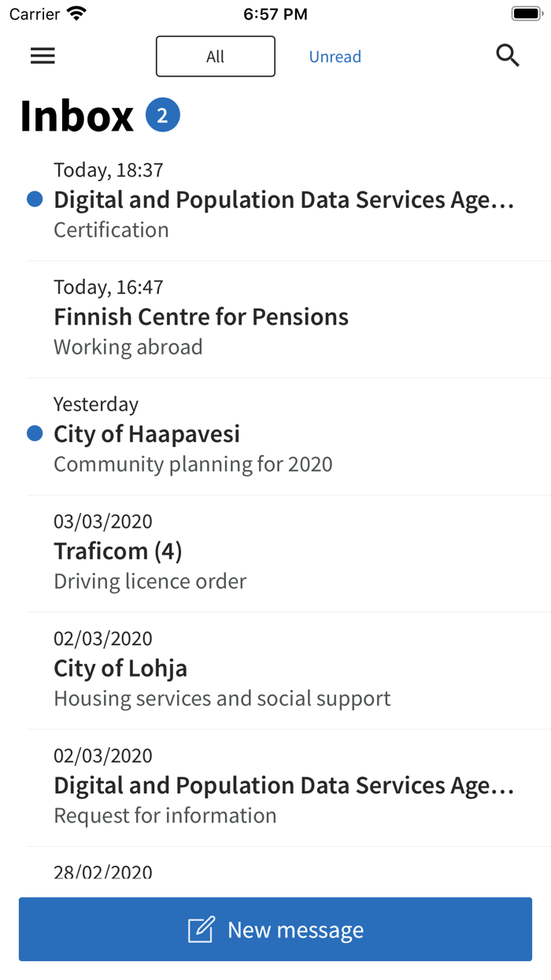Open the search function
The width and height of the screenshot is (551, 980).
[x=508, y=55]
